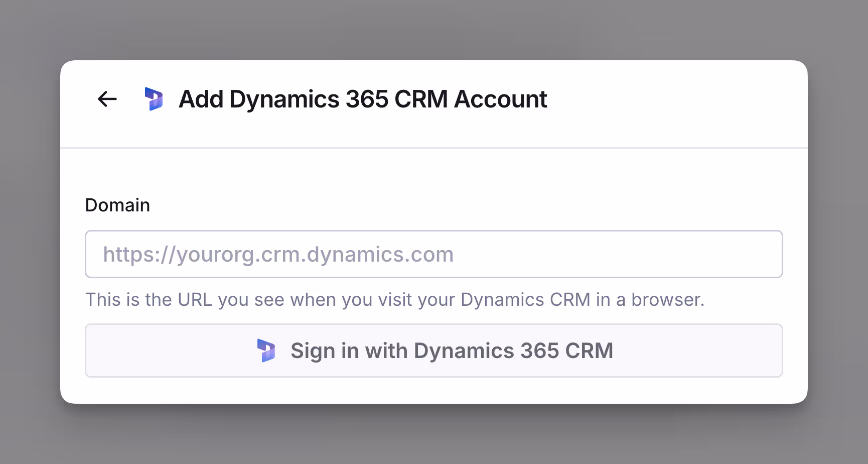This screenshot has width=868, height=464.
Task: Click the 'Add Dynamics 365 CRM Account' title
Action: click(x=363, y=99)
